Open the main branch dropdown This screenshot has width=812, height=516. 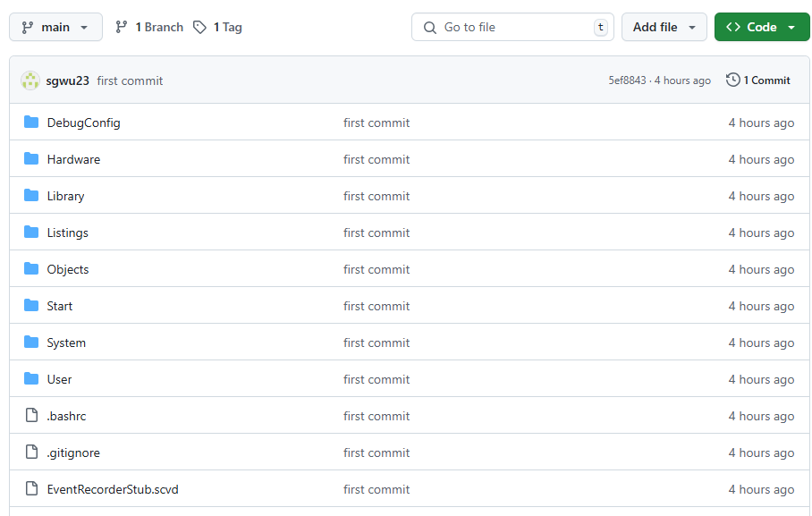[55, 27]
